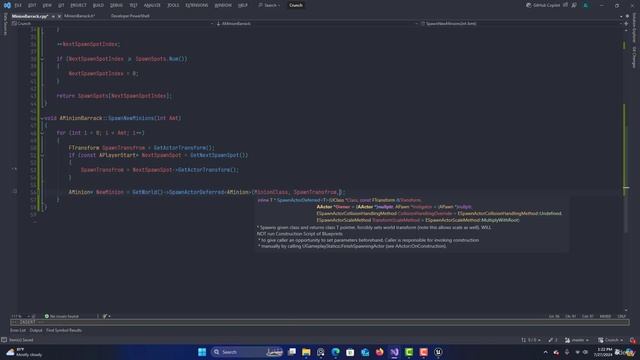Click the MinionClass argument in code
This screenshot has height=360, width=640.
271,192
